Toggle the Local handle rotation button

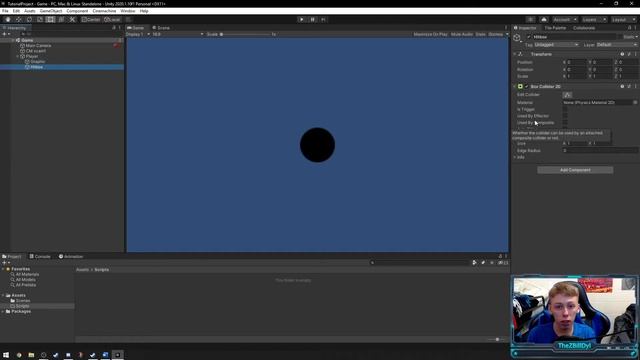[x=112, y=19]
